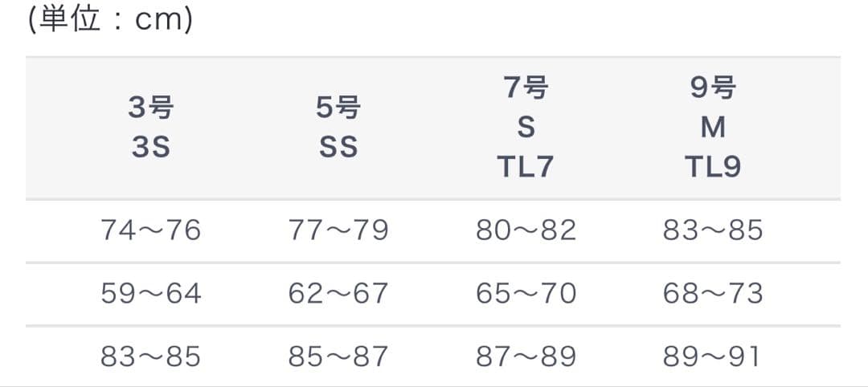
Task: Click the 59~64 measurement cell
Action: tap(151, 294)
